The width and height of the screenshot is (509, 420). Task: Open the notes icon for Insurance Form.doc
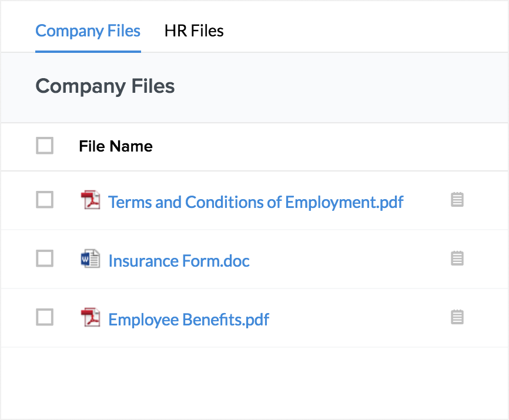(457, 258)
